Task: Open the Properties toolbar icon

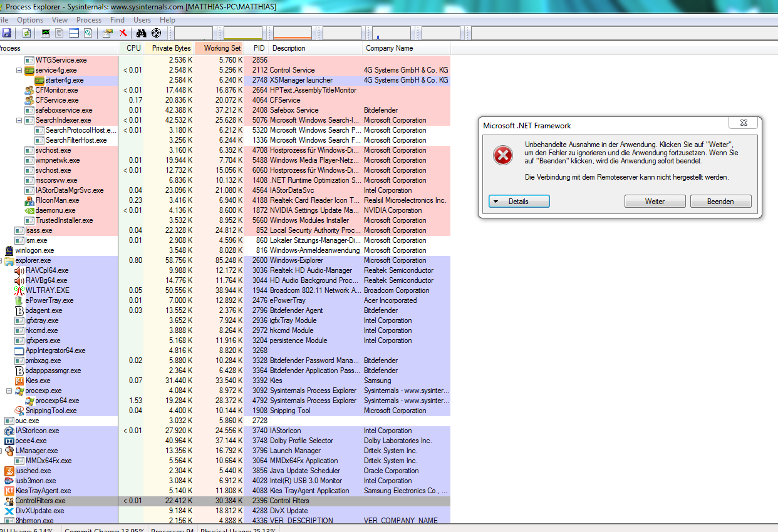Action: 108,33
